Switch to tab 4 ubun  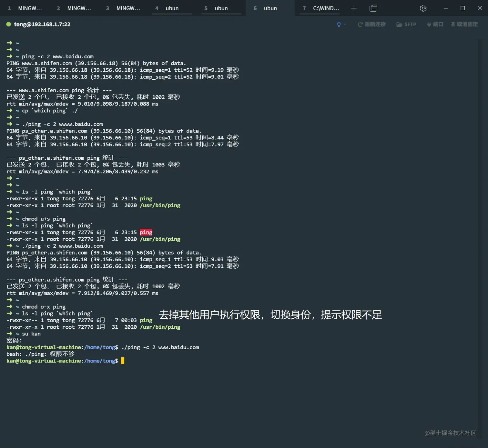[172, 8]
